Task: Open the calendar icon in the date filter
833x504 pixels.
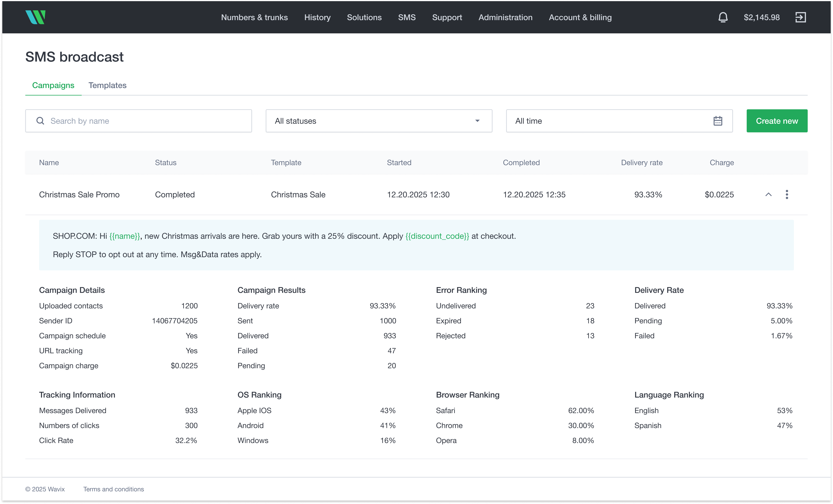Action: (x=718, y=121)
